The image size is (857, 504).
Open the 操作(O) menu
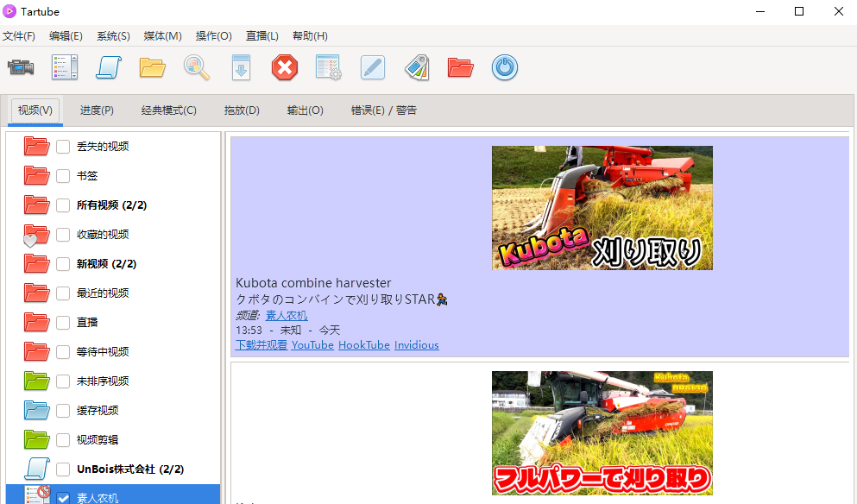coord(213,35)
